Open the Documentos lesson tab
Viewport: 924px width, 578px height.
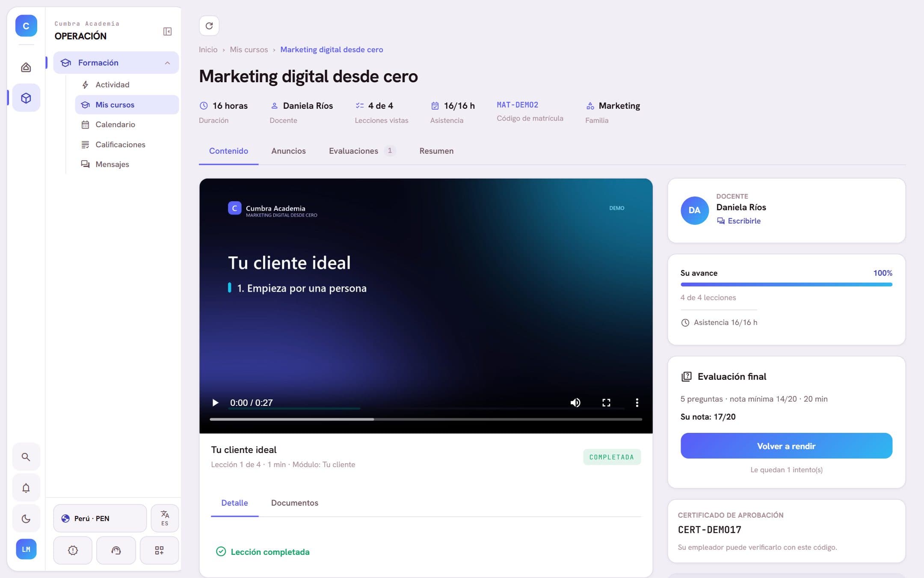coord(294,503)
